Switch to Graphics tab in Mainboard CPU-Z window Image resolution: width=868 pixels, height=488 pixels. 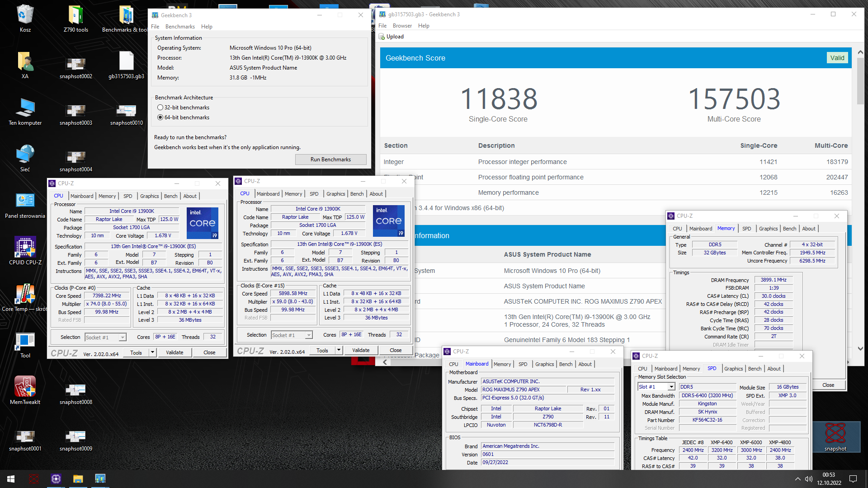click(544, 364)
